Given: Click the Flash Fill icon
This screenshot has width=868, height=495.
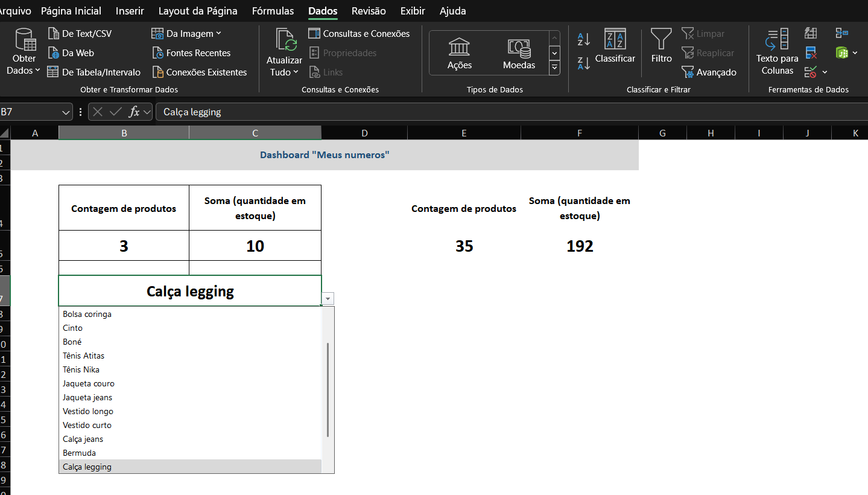Looking at the screenshot, I should (x=811, y=33).
